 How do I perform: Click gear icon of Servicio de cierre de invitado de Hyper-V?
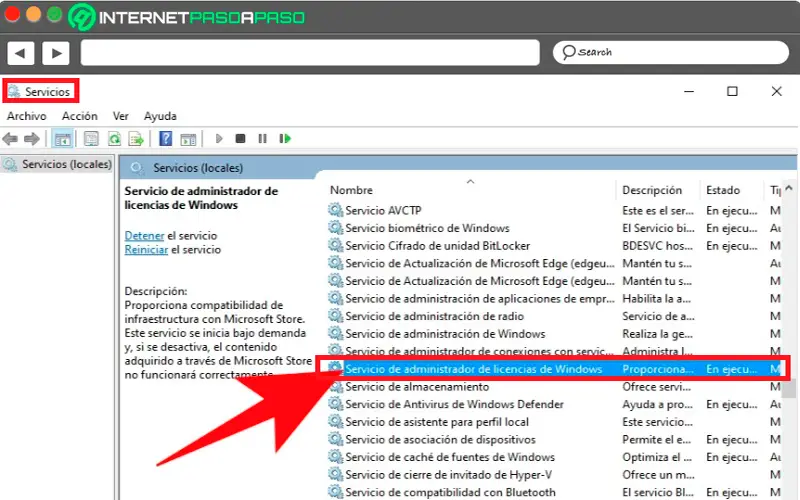coord(335,474)
